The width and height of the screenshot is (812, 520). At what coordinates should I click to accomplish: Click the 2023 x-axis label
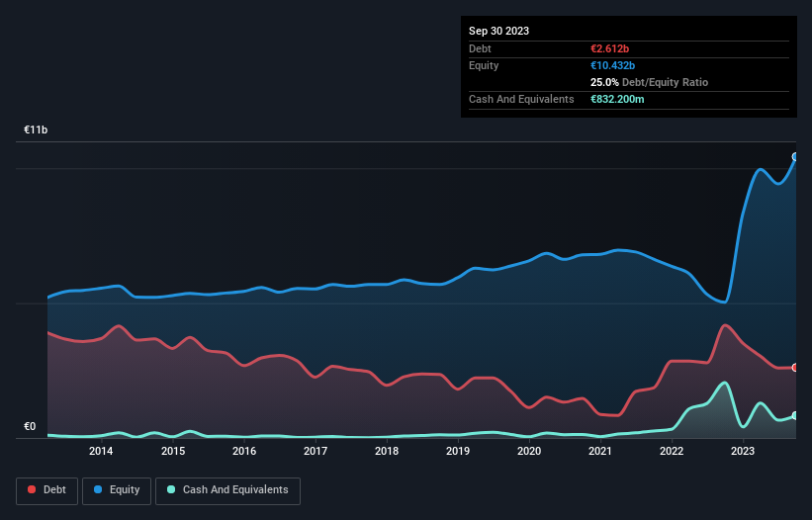743,451
